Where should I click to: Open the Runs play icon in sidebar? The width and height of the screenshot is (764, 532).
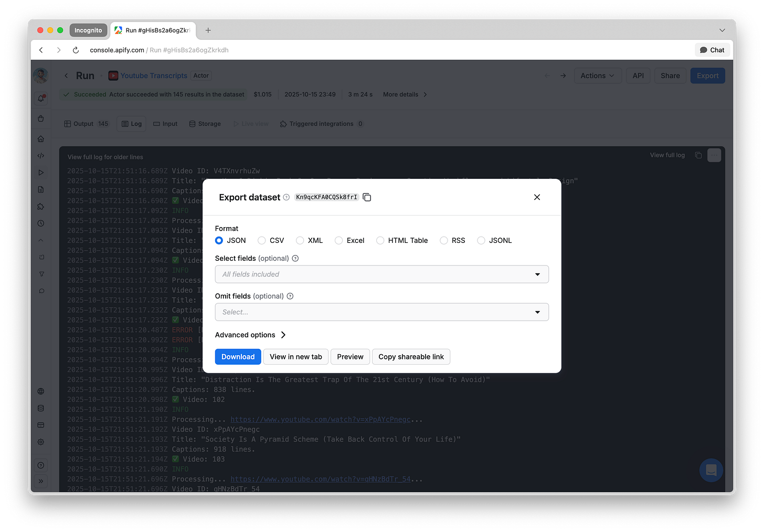tap(41, 173)
